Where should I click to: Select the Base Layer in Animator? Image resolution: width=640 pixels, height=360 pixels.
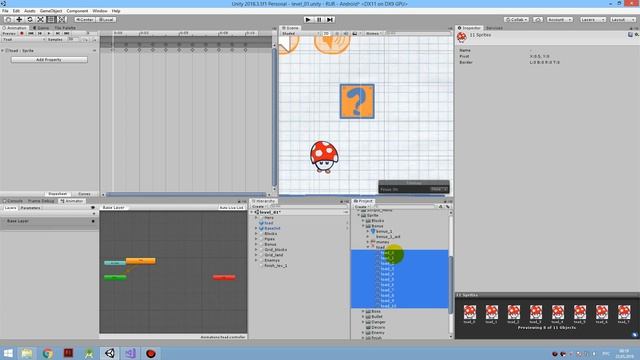pos(49,221)
